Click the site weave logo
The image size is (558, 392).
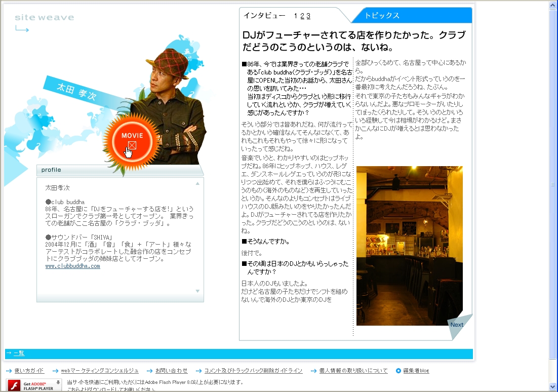[x=44, y=18]
